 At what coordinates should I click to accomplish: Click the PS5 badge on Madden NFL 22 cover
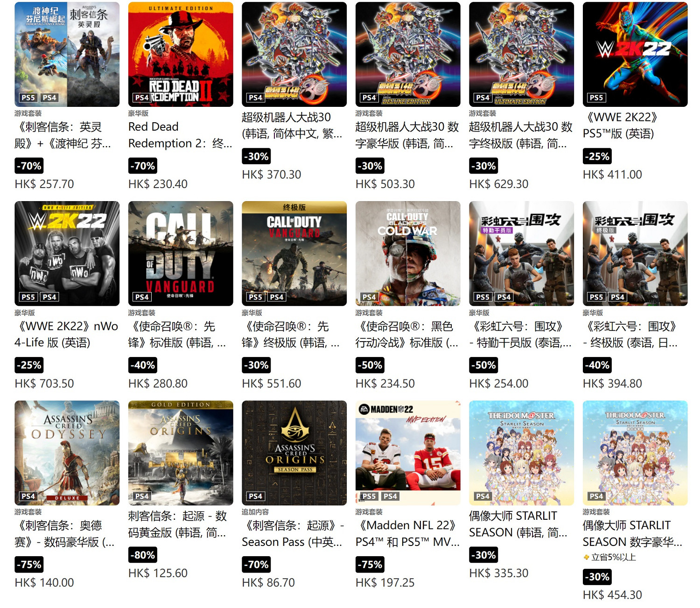pyautogui.click(x=369, y=496)
